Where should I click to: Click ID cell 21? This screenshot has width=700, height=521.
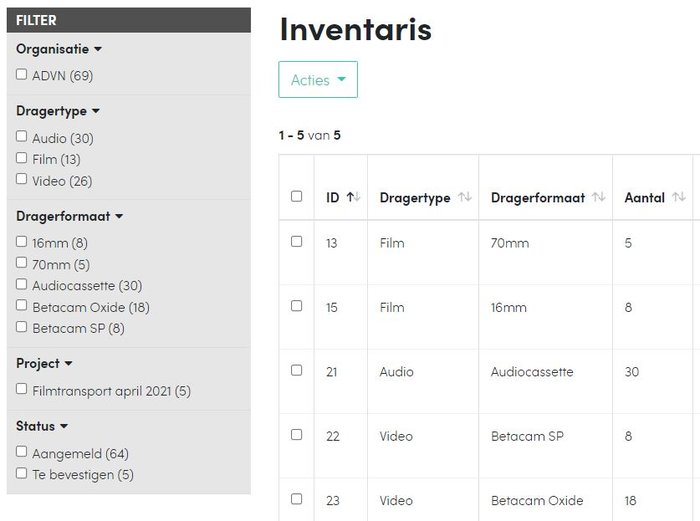tap(332, 372)
